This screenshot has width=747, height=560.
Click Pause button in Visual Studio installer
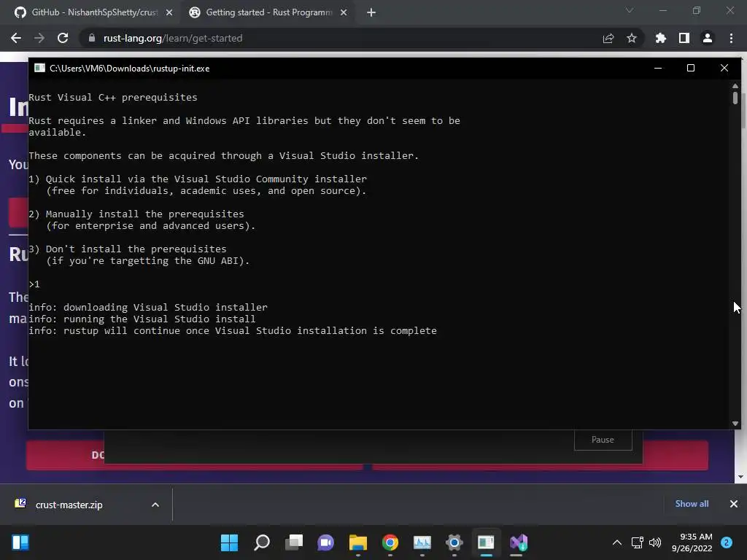(603, 440)
